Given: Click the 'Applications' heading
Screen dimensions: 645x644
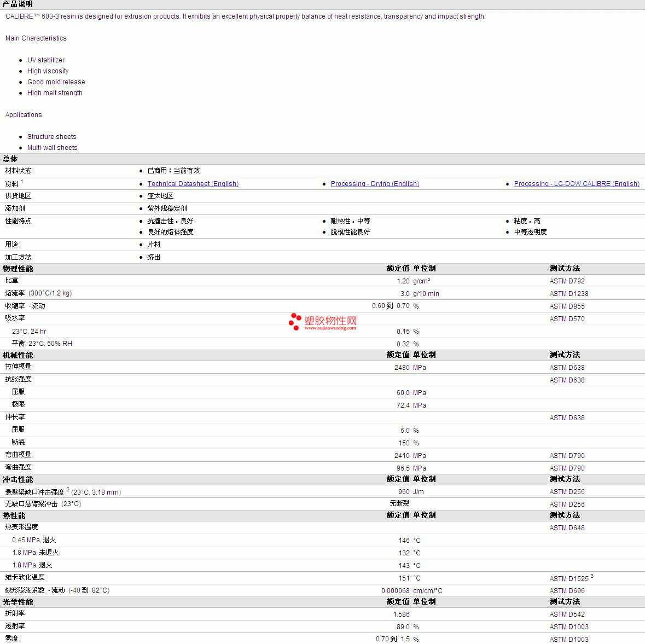Looking at the screenshot, I should [x=24, y=115].
